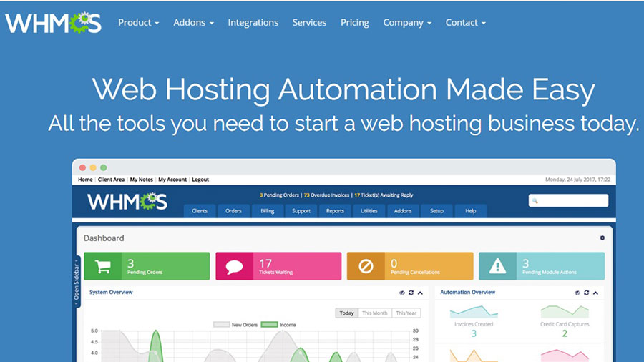Screen dimensions: 644x362
Task: Open My Notes link
Action: tap(141, 180)
